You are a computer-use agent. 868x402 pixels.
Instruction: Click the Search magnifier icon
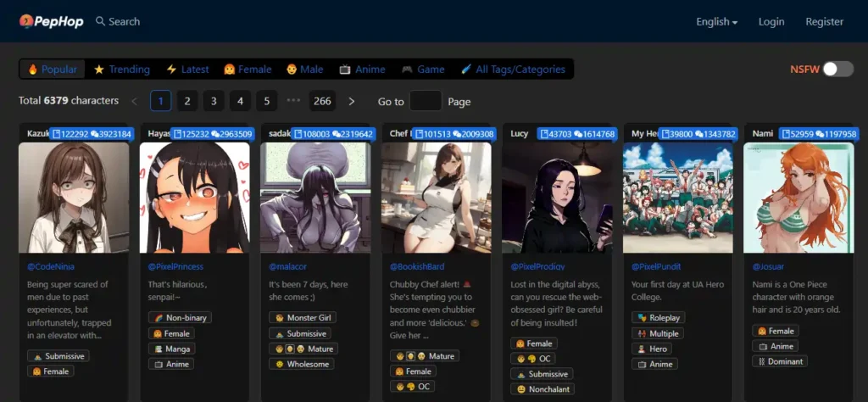point(101,21)
